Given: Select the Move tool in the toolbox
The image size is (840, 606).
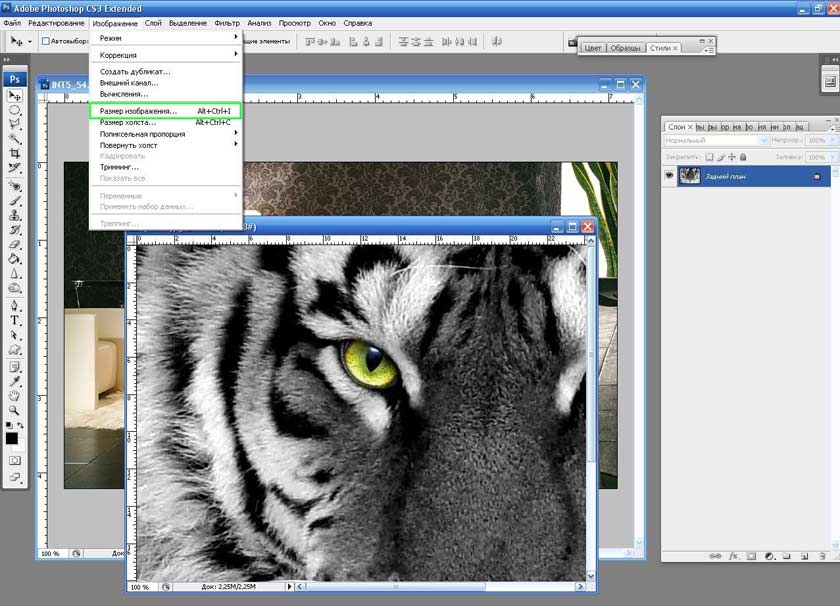Looking at the screenshot, I should click(15, 96).
